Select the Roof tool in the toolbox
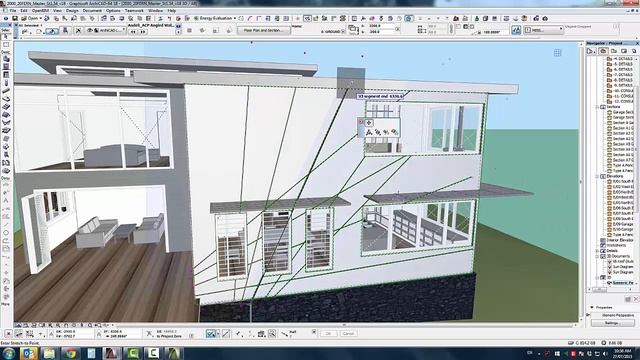Screen dimensions: 640x360 [6, 115]
